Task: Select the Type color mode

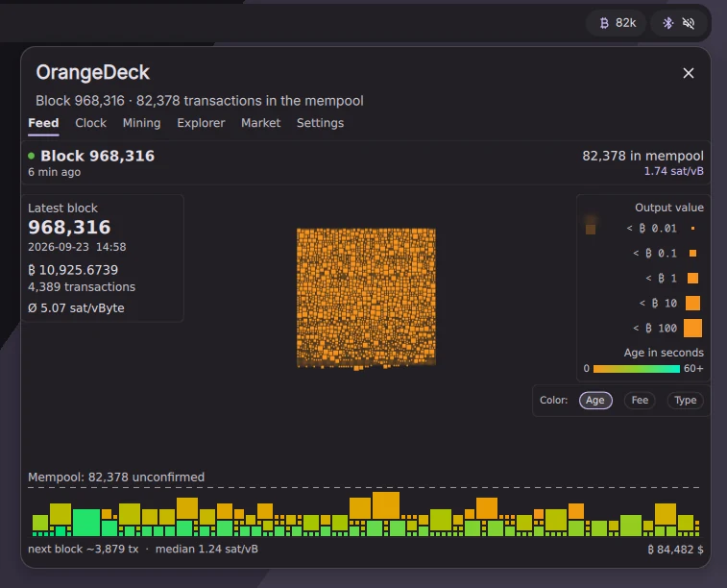Action: coord(686,401)
